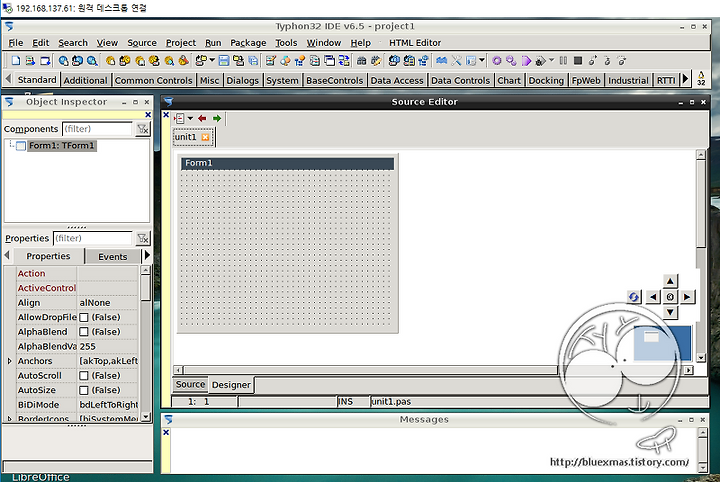Click left arrow before Properties tab

pyautogui.click(x=7, y=255)
